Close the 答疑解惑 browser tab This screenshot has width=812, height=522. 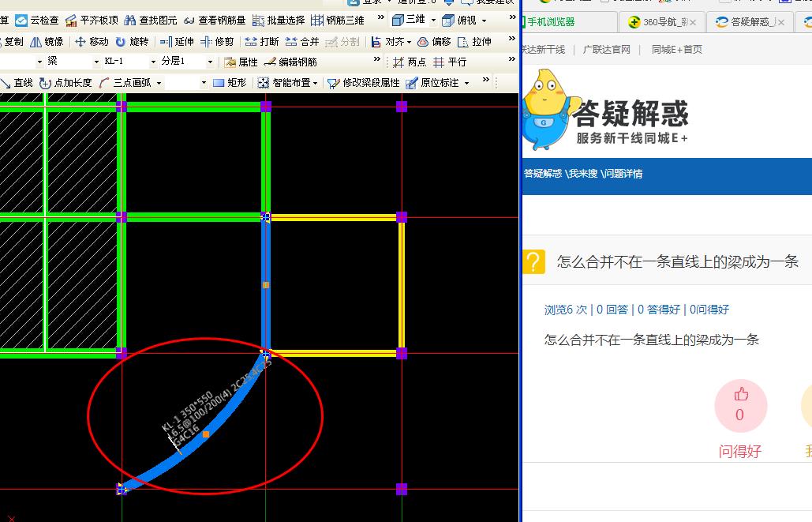click(x=781, y=22)
